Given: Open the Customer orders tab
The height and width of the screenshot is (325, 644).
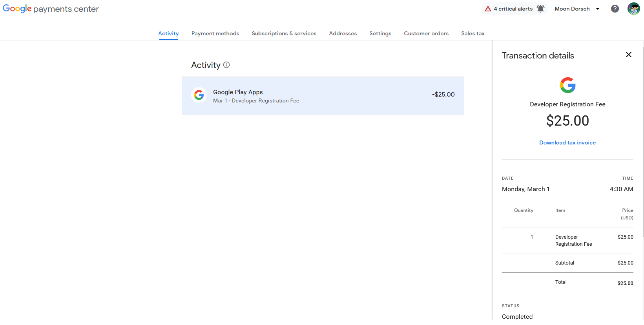Looking at the screenshot, I should pos(426,33).
